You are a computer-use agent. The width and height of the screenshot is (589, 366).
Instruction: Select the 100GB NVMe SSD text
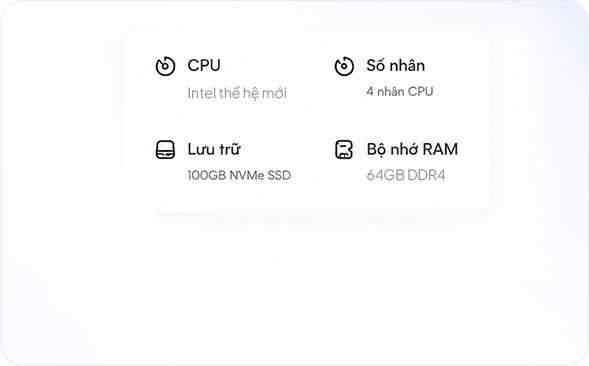pyautogui.click(x=239, y=175)
